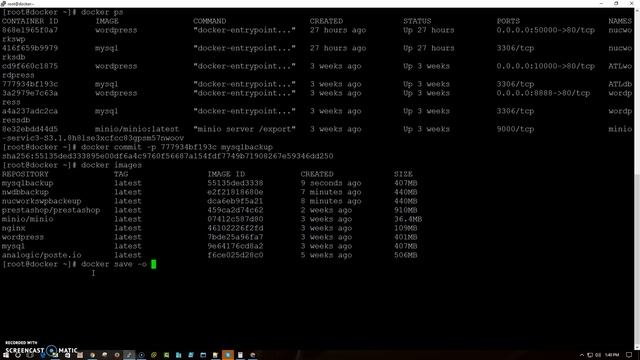640x360 pixels.
Task: Click the nucworkswpbackeup repository name
Action: pyautogui.click(x=42, y=201)
